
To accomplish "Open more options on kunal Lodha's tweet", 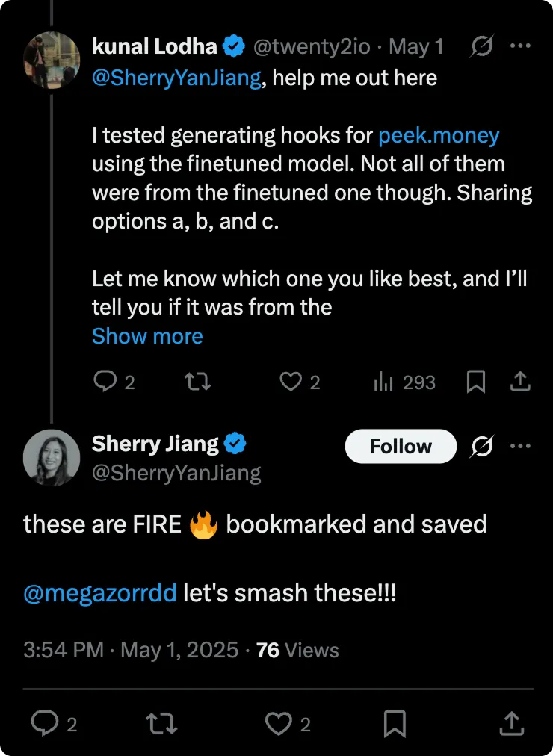I will point(520,46).
